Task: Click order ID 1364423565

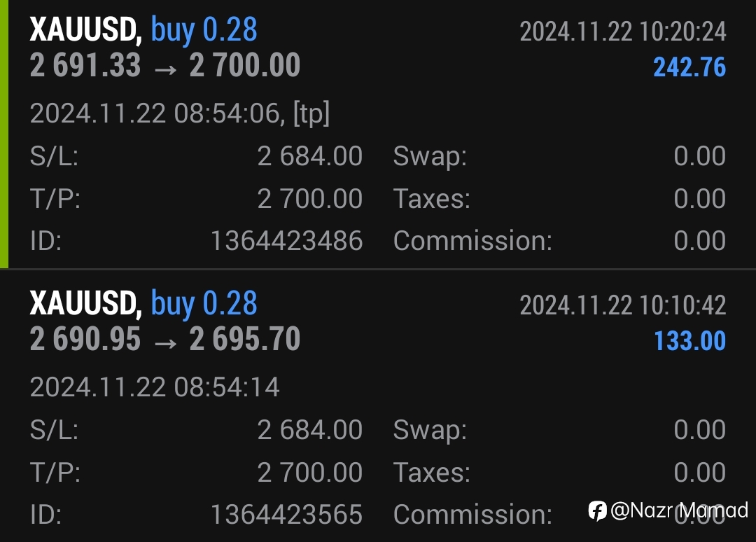Action: 286,515
